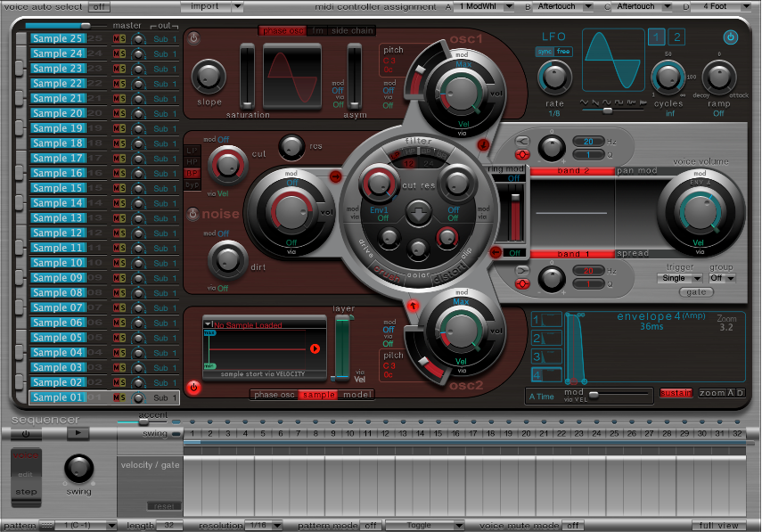The image size is (762, 532).
Task: Select osc1 side chain tab
Action: click(352, 30)
